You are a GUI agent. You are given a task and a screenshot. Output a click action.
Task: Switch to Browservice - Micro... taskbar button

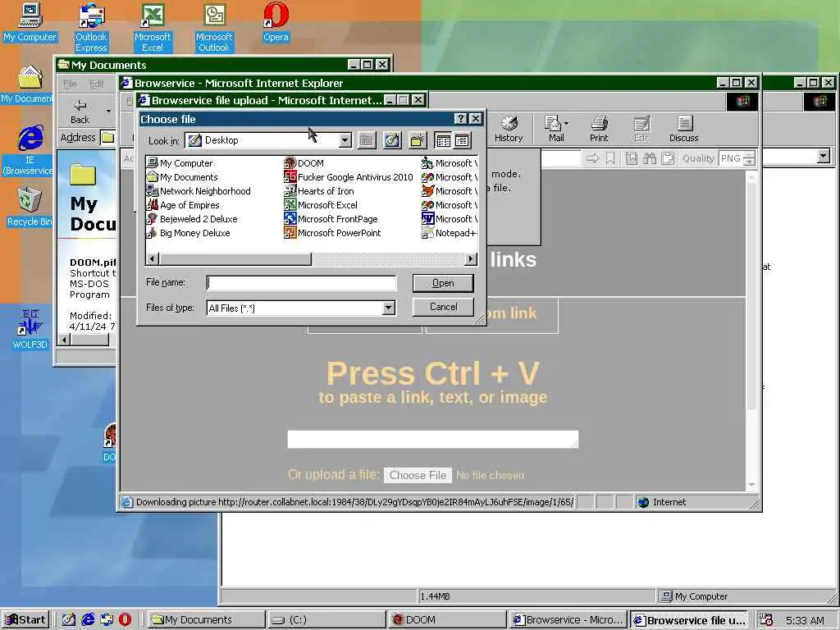pos(568,620)
